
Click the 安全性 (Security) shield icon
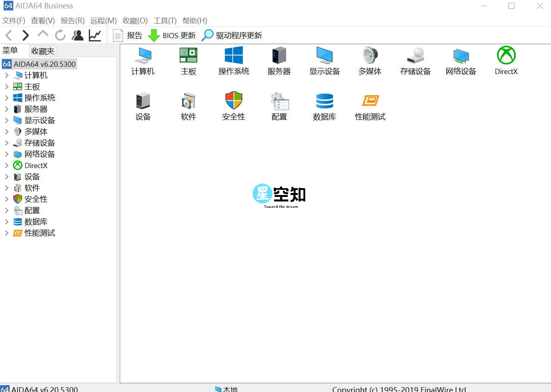(234, 106)
